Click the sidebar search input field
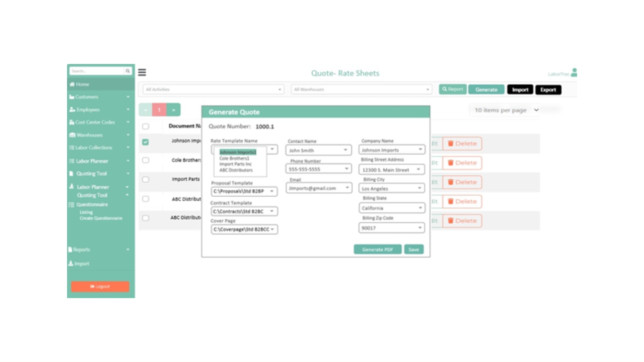Screen dimensions: 644x362 coord(97,71)
